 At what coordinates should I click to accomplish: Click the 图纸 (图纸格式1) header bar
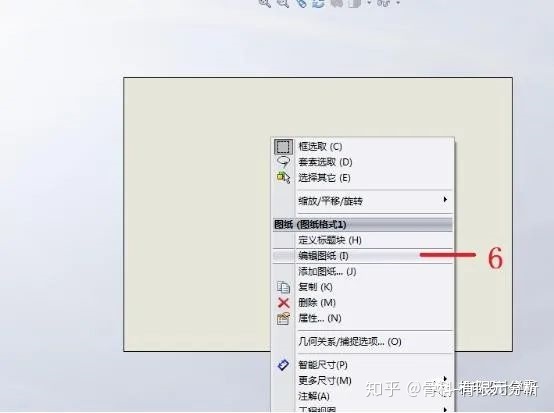click(363, 225)
